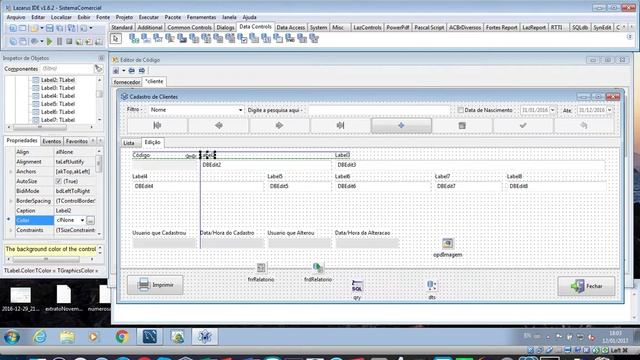
Task: Switch to the Favoritos tab in the Object Inspector
Action: pos(76,141)
